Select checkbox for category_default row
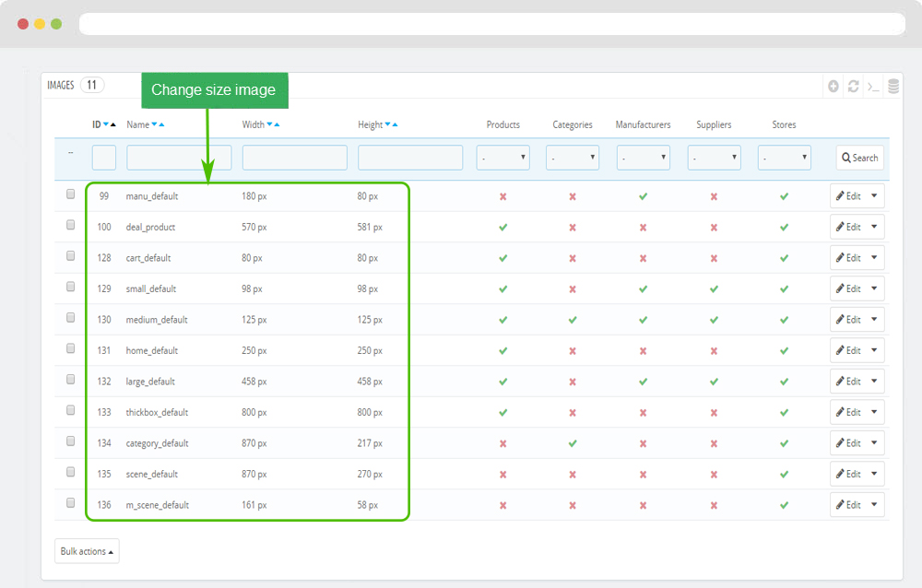This screenshot has width=922, height=588. click(x=71, y=441)
